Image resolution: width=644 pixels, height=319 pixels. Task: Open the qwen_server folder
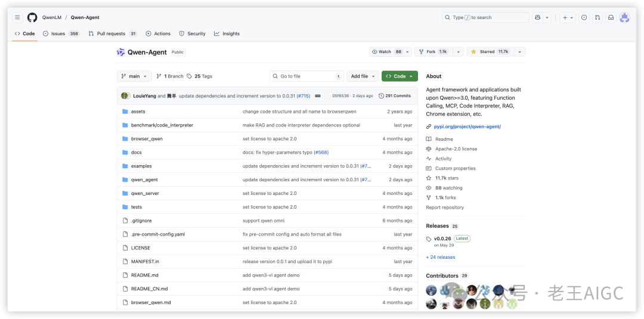[x=145, y=193]
